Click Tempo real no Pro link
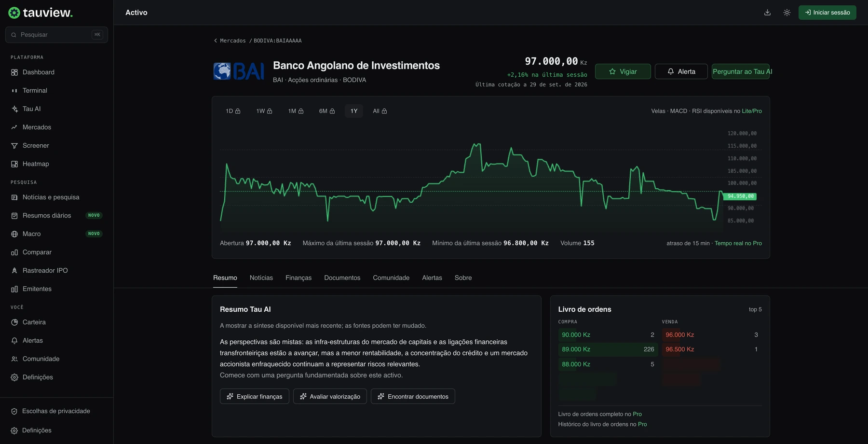 pyautogui.click(x=738, y=243)
